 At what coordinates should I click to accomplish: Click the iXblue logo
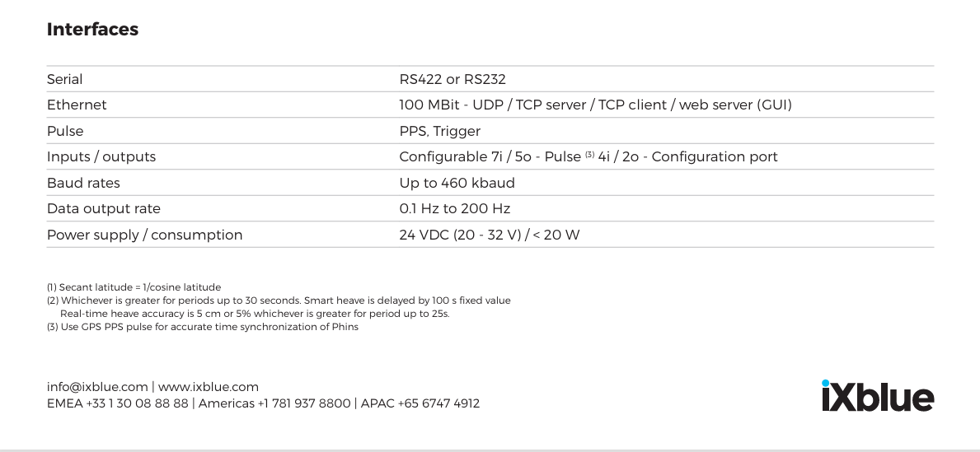(878, 395)
